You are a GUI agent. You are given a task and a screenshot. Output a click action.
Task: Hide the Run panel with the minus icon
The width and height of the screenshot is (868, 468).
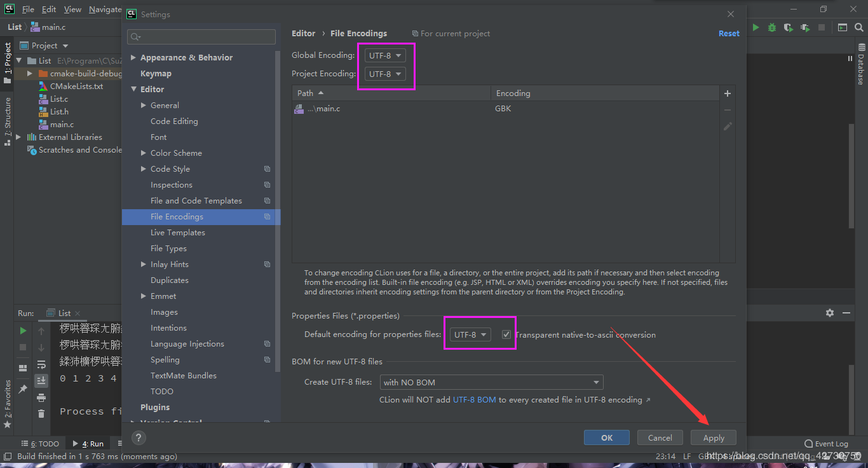[x=846, y=313]
